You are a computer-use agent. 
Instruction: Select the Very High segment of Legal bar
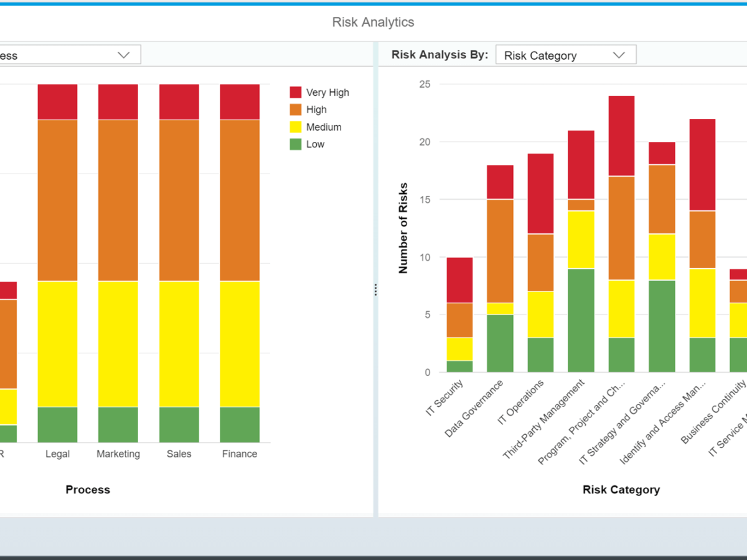pyautogui.click(x=57, y=101)
